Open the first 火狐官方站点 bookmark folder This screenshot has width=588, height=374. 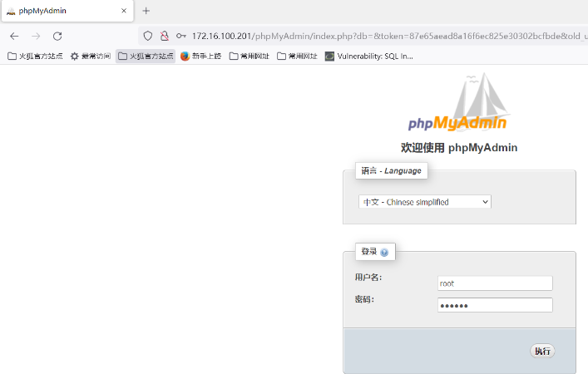35,57
